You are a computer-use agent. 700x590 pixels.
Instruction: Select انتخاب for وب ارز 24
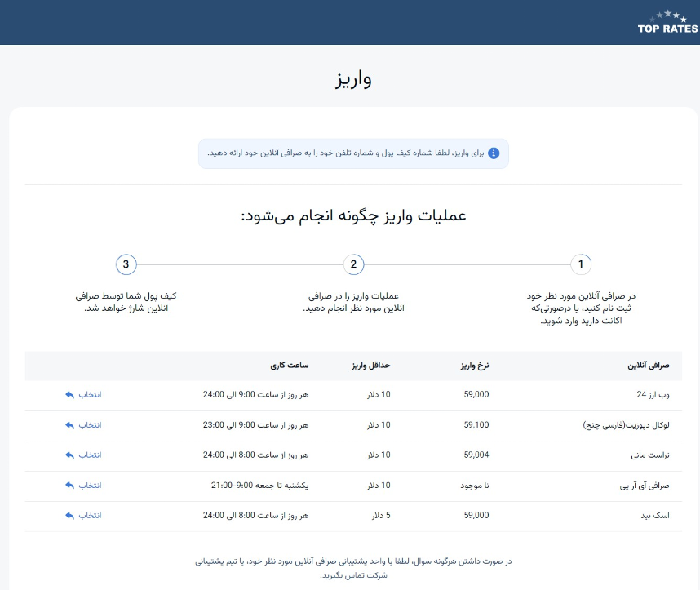coord(91,394)
